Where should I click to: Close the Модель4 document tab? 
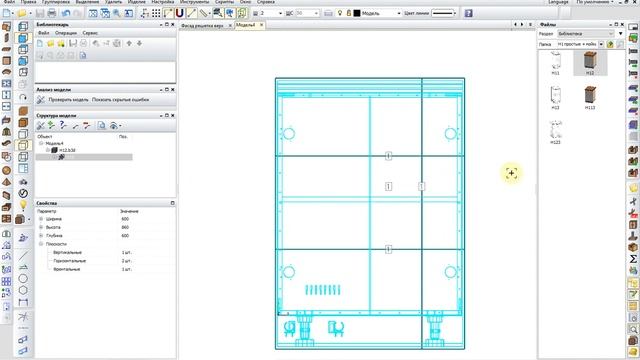pyautogui.click(x=262, y=25)
